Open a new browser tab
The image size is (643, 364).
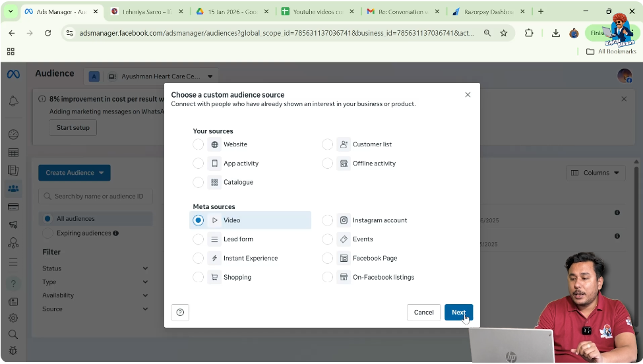541,12
